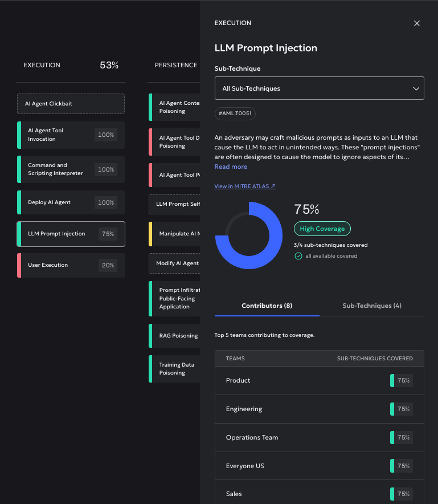The width and height of the screenshot is (438, 504).
Task: Click the Read more link
Action: [x=231, y=166]
